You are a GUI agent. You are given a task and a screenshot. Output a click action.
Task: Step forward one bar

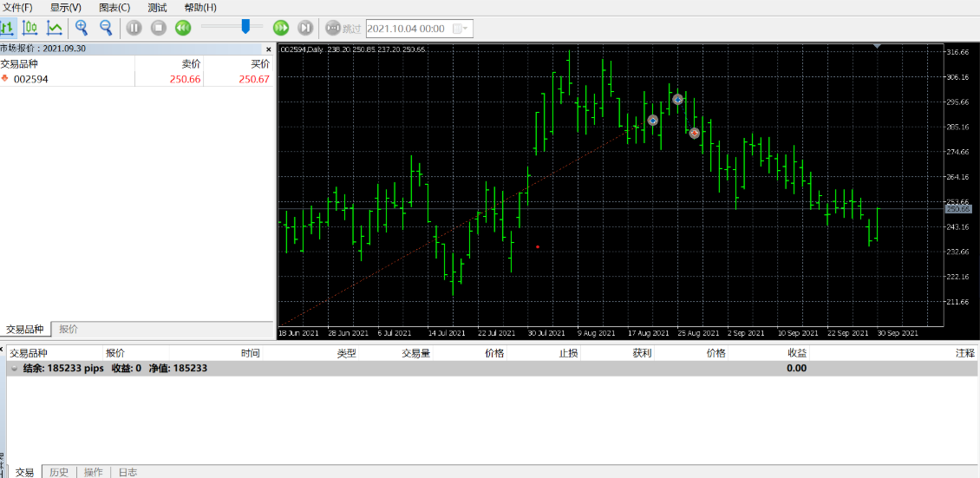point(305,28)
